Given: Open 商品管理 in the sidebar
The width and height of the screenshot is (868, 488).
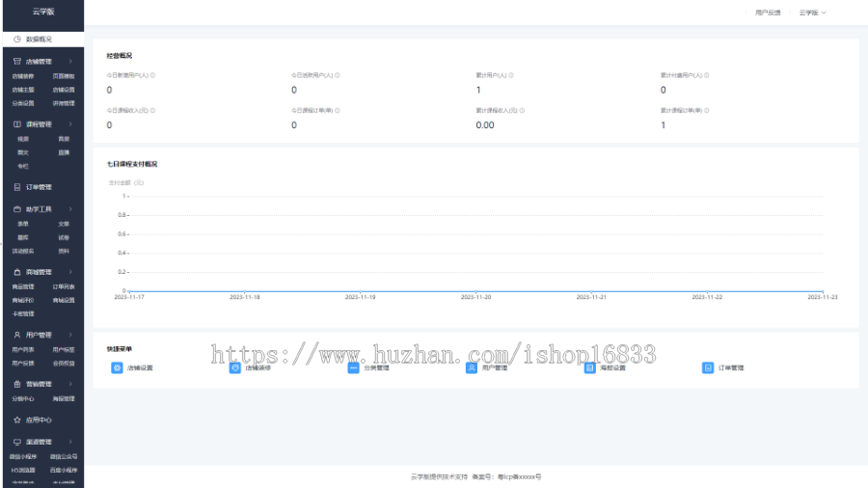Looking at the screenshot, I should pyautogui.click(x=23, y=286).
